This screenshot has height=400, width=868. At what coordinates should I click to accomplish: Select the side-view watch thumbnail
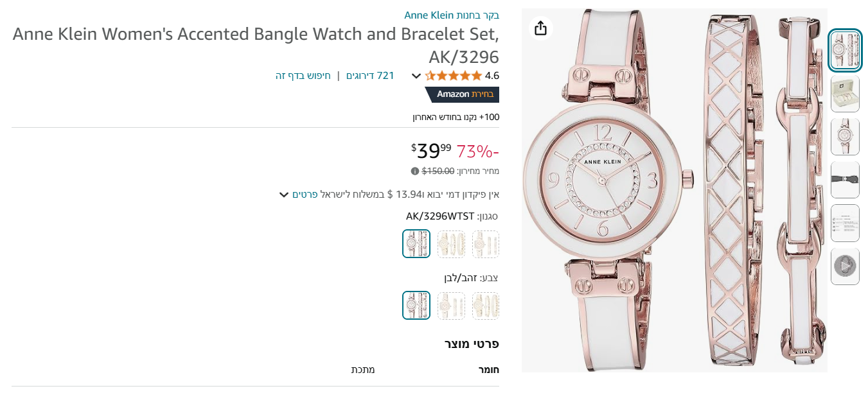[845, 180]
